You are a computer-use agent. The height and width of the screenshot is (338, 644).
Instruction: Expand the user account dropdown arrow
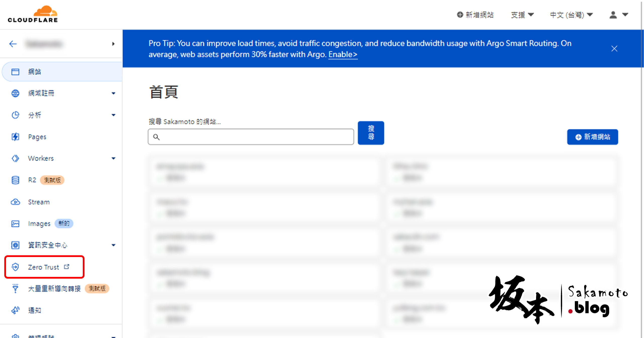coord(625,15)
